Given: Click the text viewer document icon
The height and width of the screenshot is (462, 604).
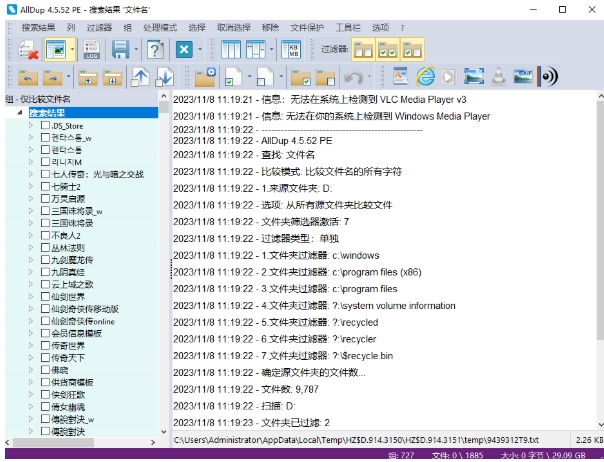Looking at the screenshot, I should click(401, 76).
